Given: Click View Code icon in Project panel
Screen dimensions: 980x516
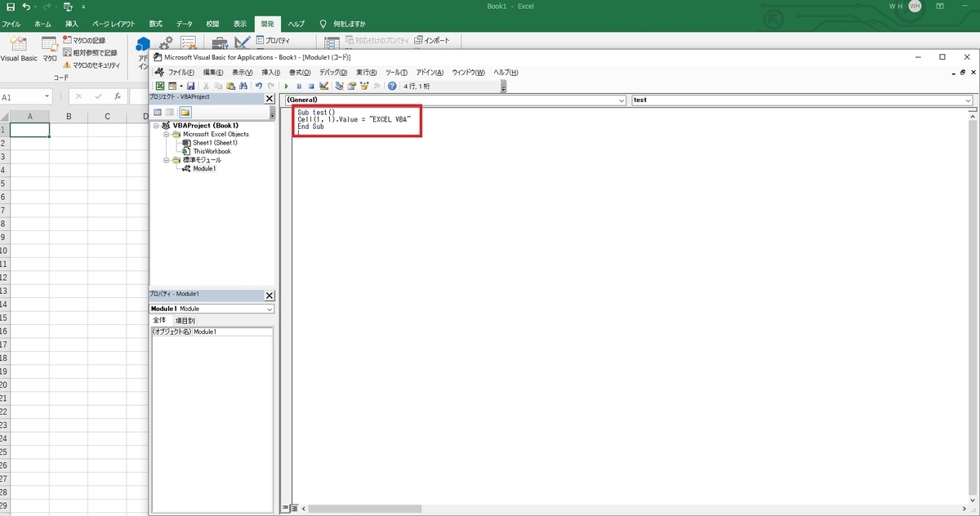Looking at the screenshot, I should pyautogui.click(x=158, y=112).
